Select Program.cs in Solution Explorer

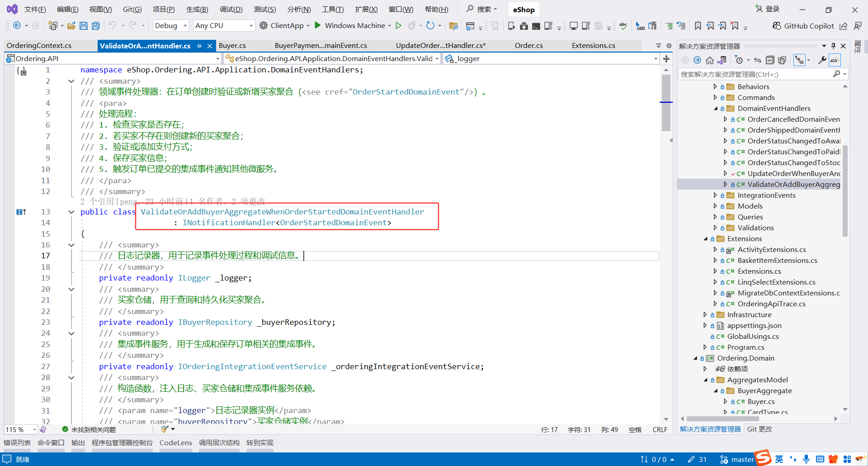745,347
